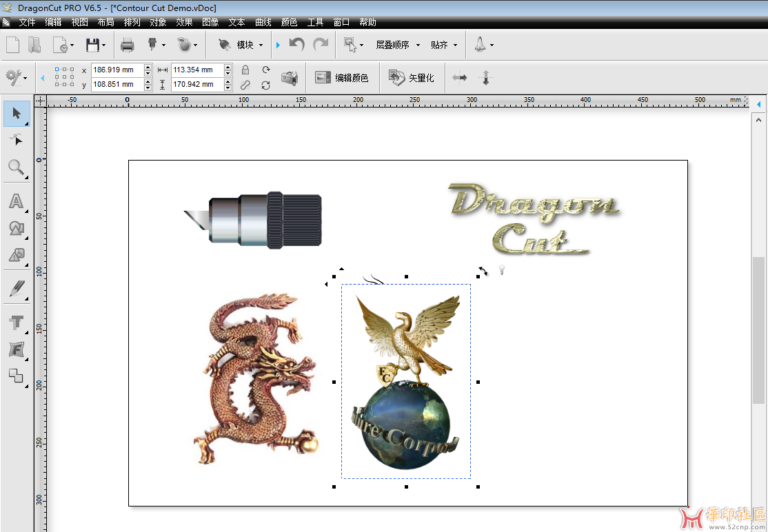This screenshot has width=768, height=532.
Task: Select the anchor point reference grid
Action: pyautogui.click(x=65, y=77)
